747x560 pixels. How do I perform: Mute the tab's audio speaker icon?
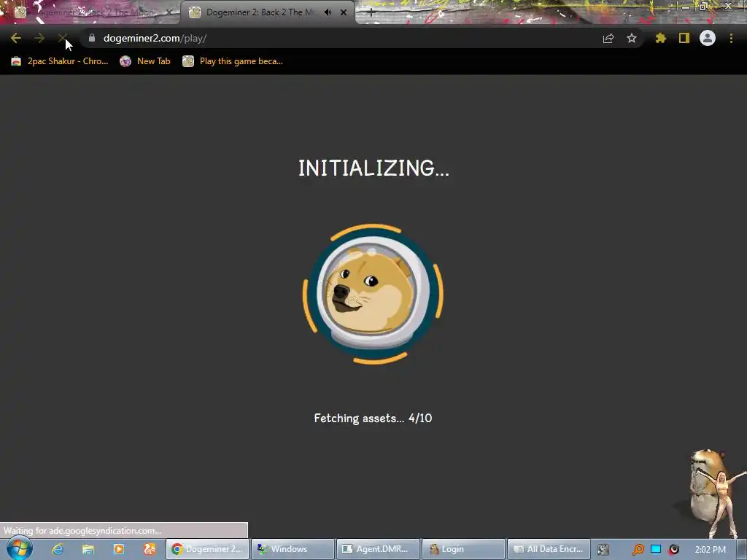[x=328, y=13]
